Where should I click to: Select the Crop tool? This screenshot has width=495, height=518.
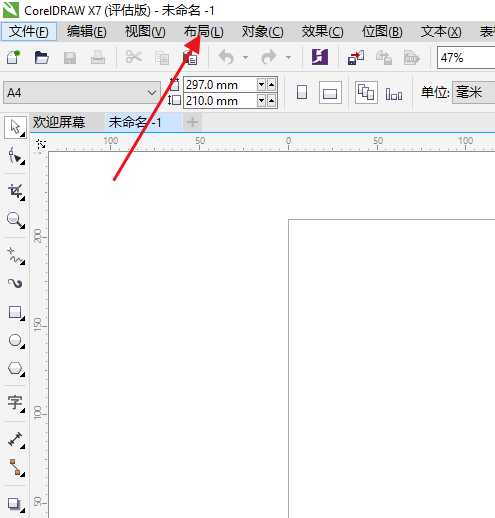pos(16,191)
